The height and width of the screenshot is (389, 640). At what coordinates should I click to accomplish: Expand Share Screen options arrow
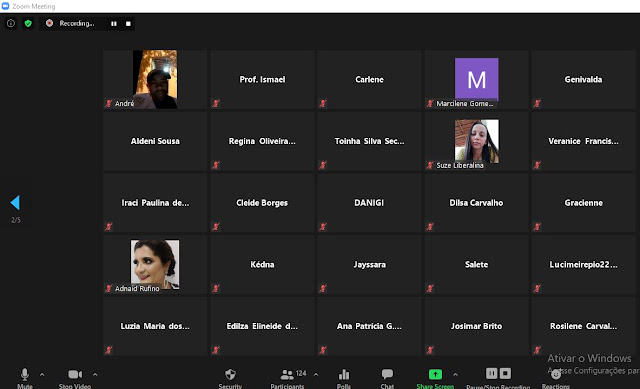(456, 374)
